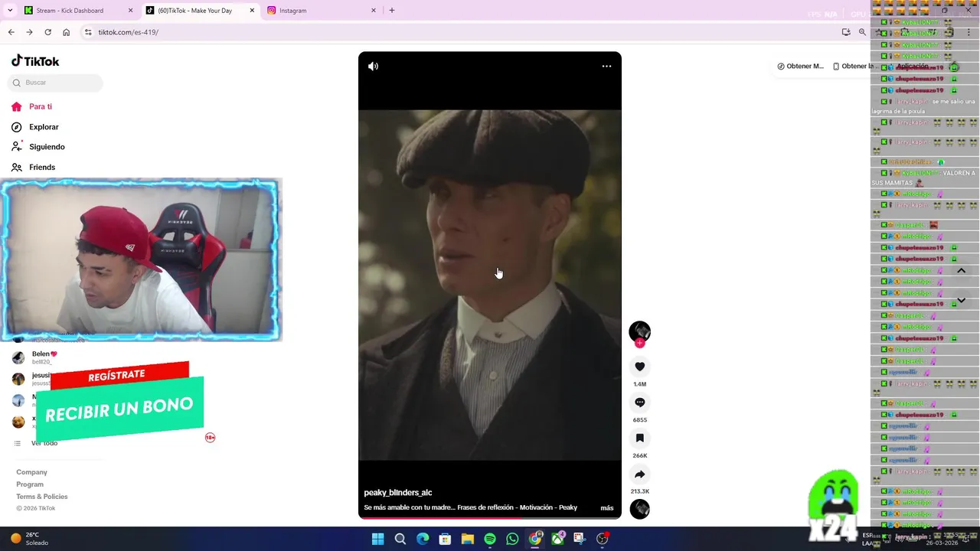The image size is (980, 551).
Task: Open the spinning sound disc icon
Action: (x=639, y=509)
